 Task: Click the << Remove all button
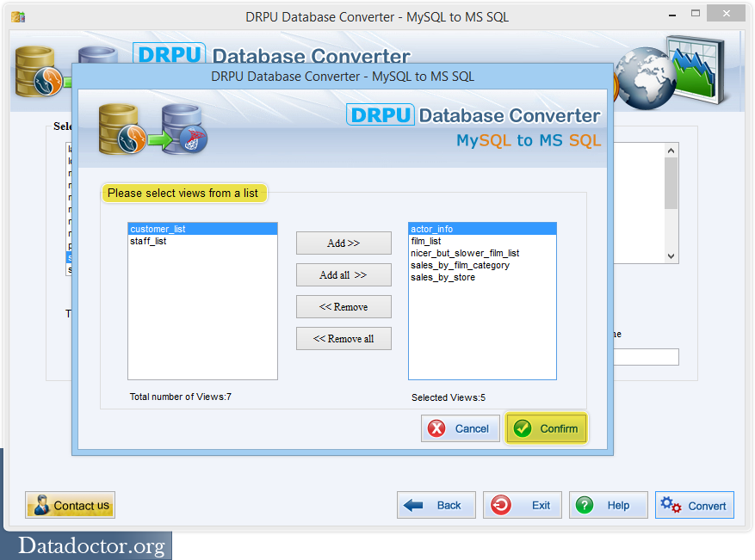pos(343,338)
